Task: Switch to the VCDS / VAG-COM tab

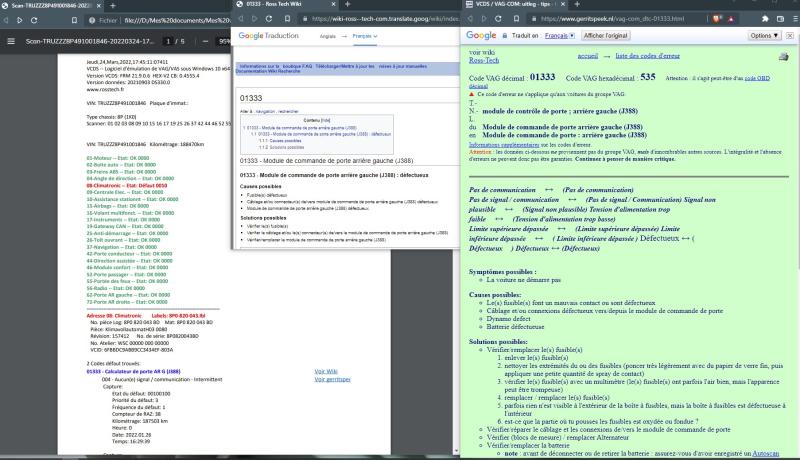Action: [x=515, y=4]
